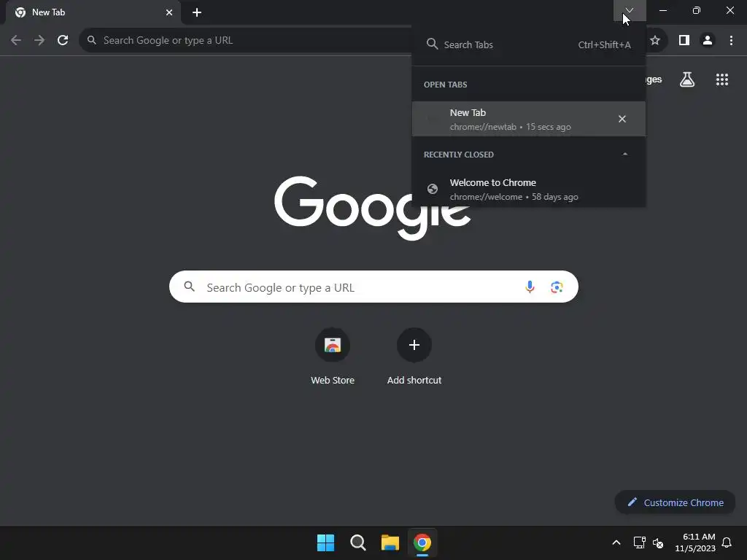
Task: Open the tab search dropdown chevron
Action: (x=630, y=10)
